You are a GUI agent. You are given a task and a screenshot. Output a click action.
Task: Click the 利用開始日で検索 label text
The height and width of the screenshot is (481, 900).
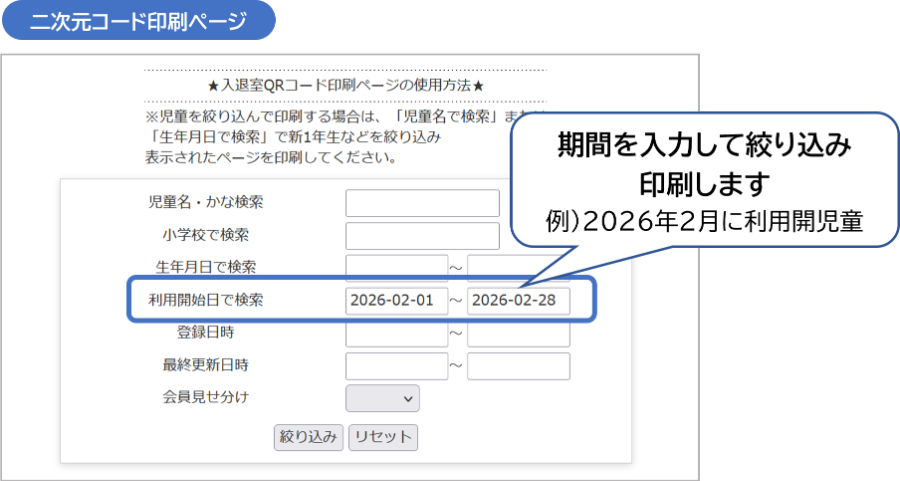(x=206, y=300)
